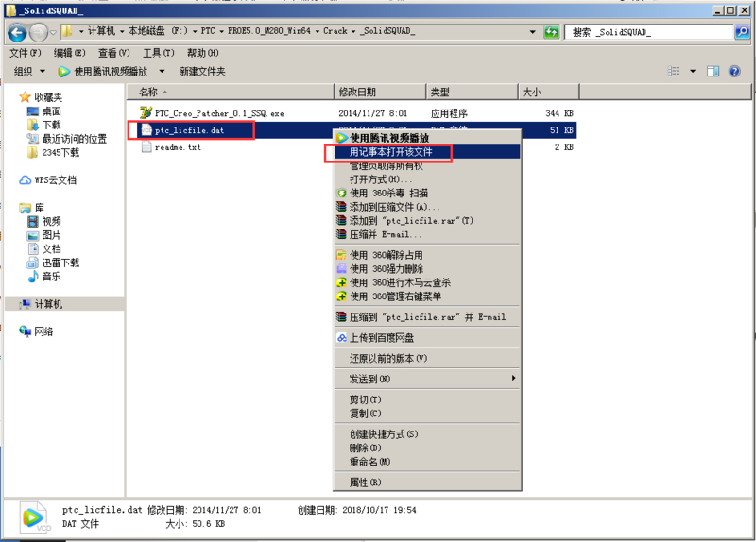Click the Crack segment in address bar

(335, 31)
